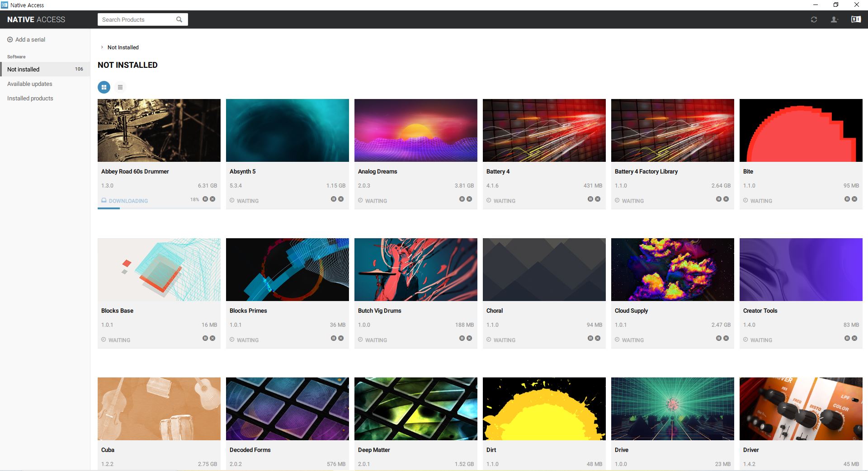Cancel Blocks Base queued download

[x=212, y=338]
